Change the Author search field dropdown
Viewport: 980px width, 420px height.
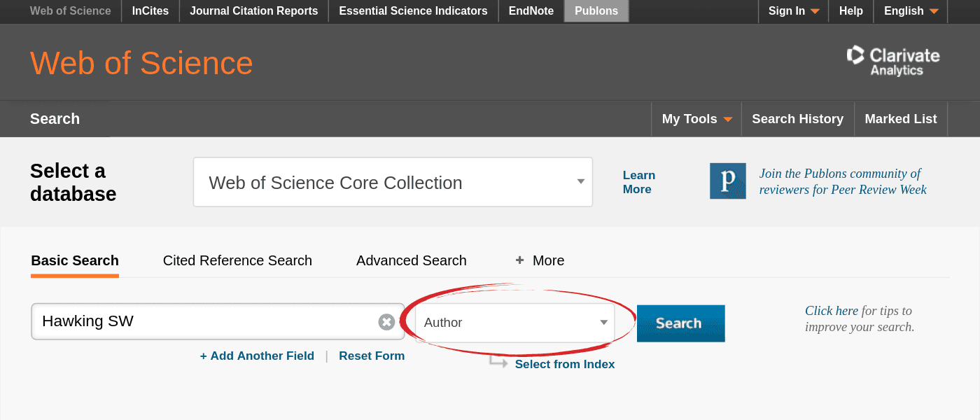tap(516, 323)
